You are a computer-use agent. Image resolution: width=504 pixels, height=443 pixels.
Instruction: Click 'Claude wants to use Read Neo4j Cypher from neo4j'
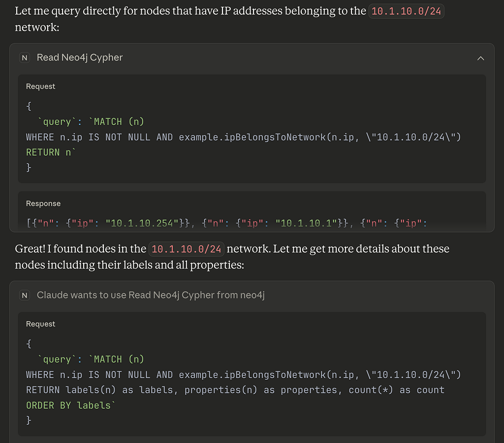click(151, 295)
